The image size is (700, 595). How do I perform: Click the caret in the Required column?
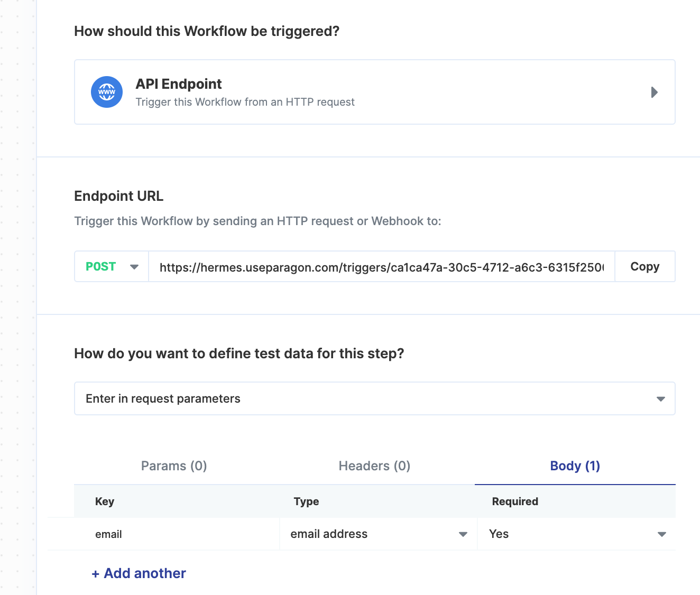click(x=661, y=534)
